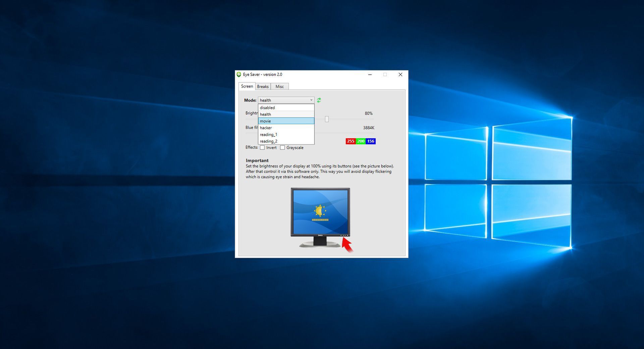Enable the Grayscale effect
The width and height of the screenshot is (644, 349).
coord(282,147)
